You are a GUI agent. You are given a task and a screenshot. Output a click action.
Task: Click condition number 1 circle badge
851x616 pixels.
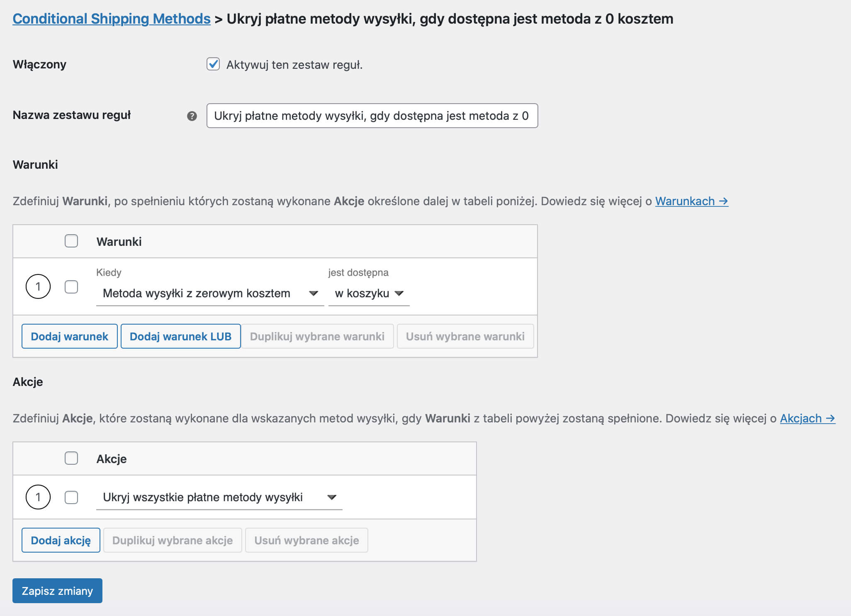(x=38, y=286)
